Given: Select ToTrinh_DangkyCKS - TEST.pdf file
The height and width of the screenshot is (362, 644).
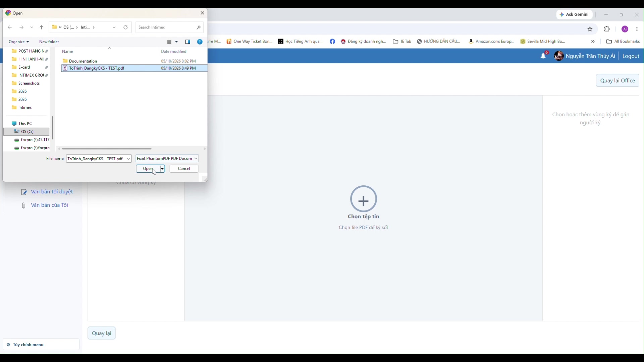Looking at the screenshot, I should pos(134,68).
